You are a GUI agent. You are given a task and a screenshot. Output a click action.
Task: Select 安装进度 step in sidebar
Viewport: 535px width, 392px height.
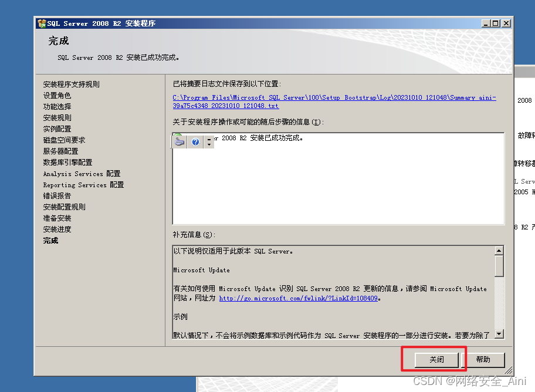click(x=57, y=229)
